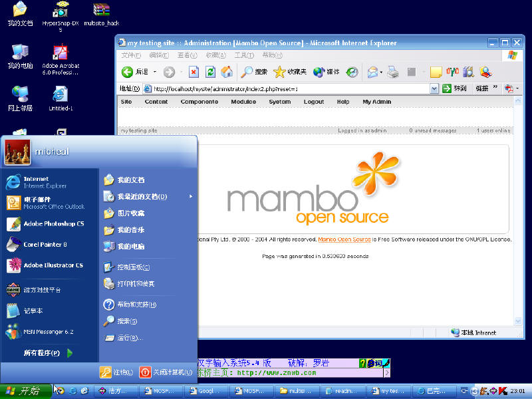Open Mambo Site menu
Viewport: 532px width, 399px height.
click(126, 102)
